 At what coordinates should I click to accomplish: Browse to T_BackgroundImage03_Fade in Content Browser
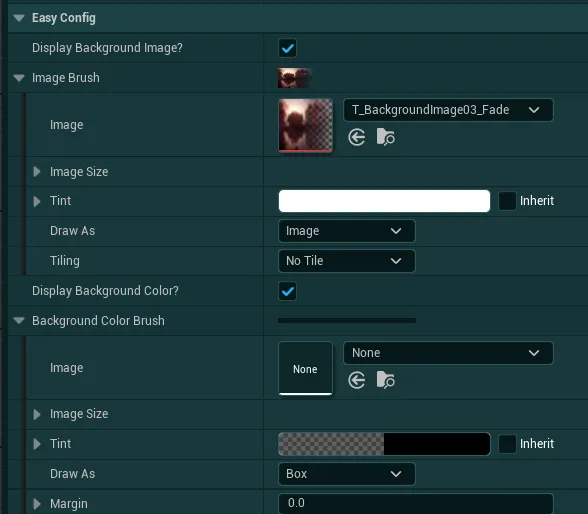[x=386, y=137]
